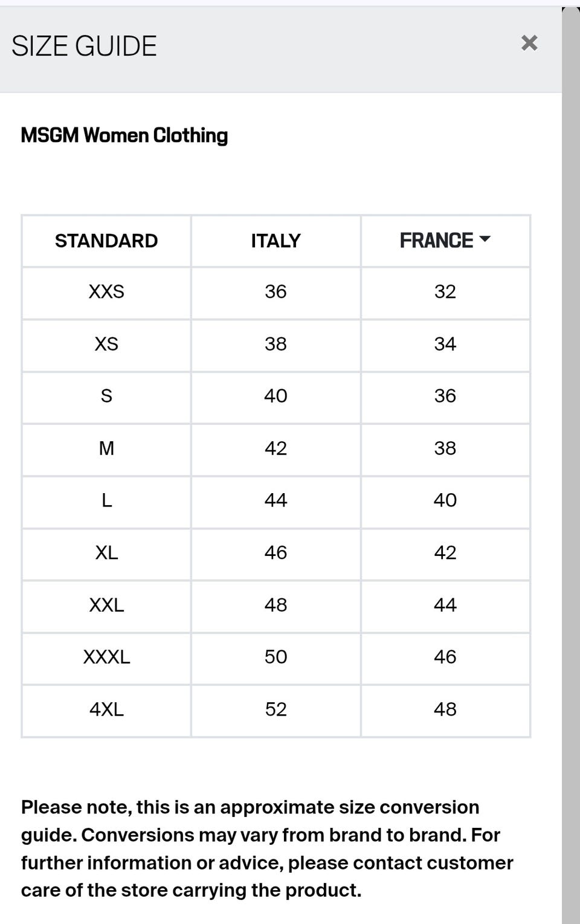Click the XXL size label

coord(106,605)
